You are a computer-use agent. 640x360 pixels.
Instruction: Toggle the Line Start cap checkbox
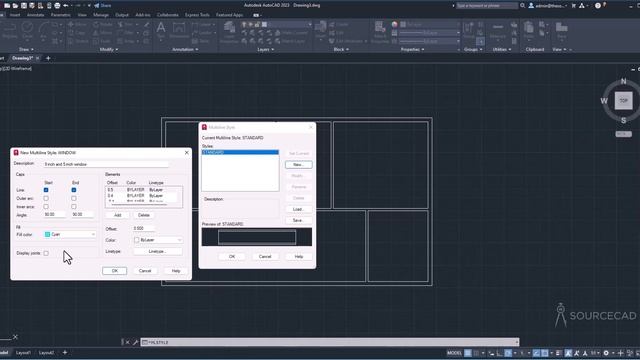click(x=46, y=190)
